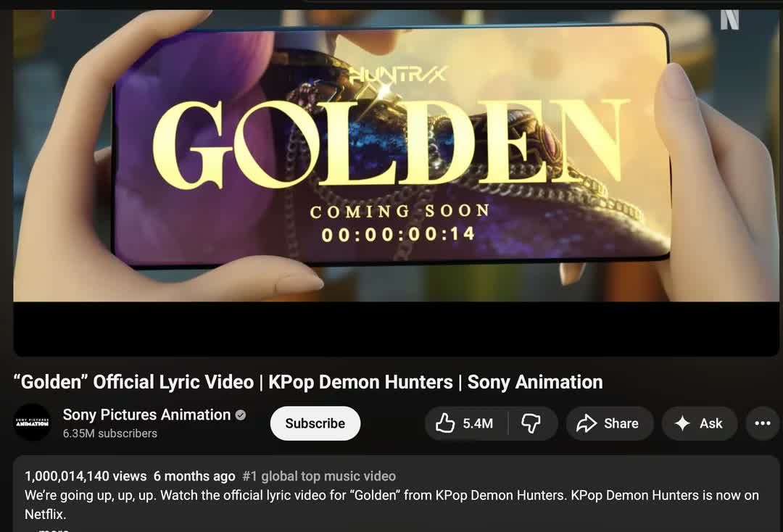Open the three-dot more actions menu

[x=763, y=423]
